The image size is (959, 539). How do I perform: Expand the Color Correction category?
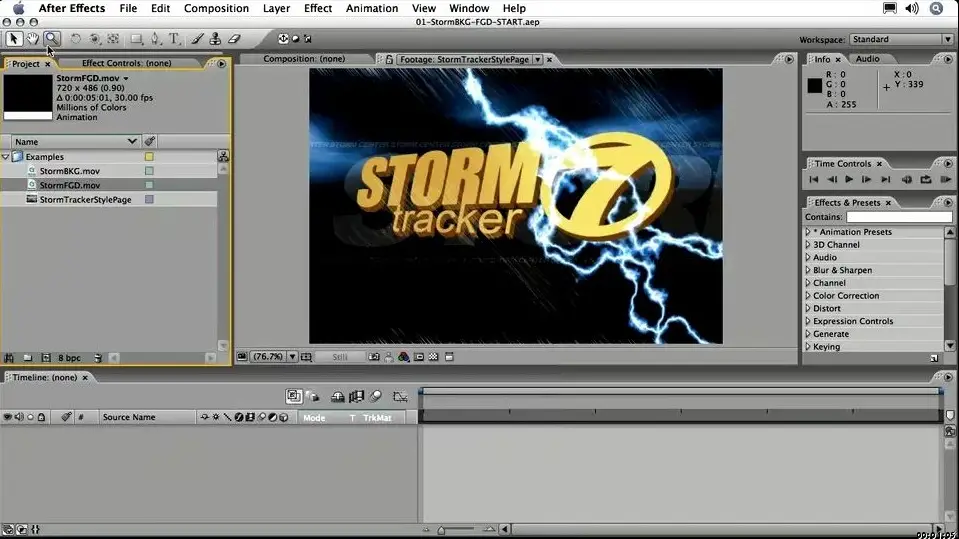[x=808, y=296]
